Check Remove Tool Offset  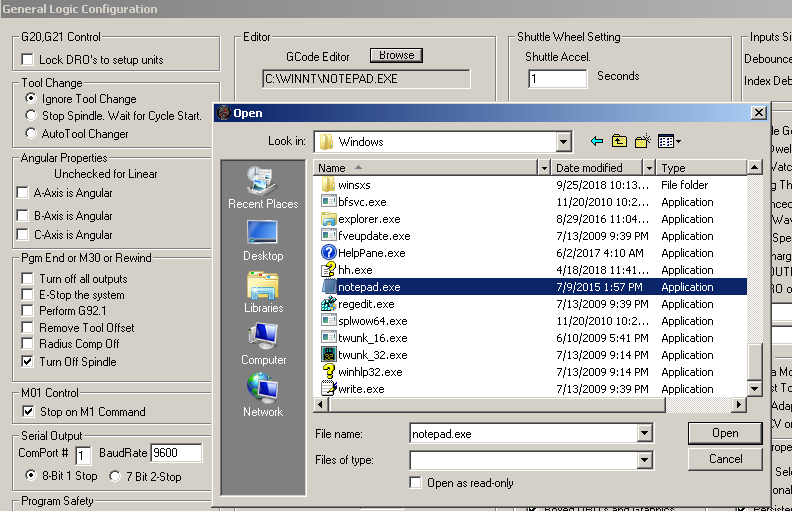point(27,328)
